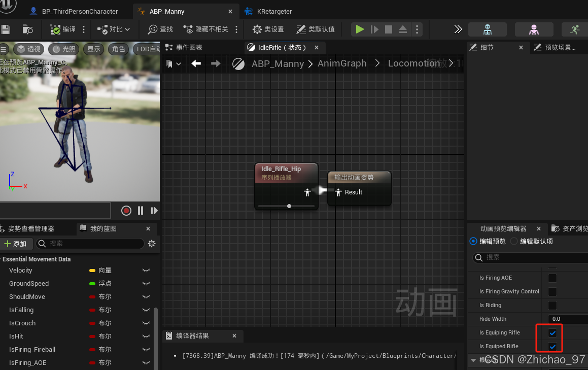Navigate forward with right arrow
This screenshot has height=370, width=588.
click(216, 63)
